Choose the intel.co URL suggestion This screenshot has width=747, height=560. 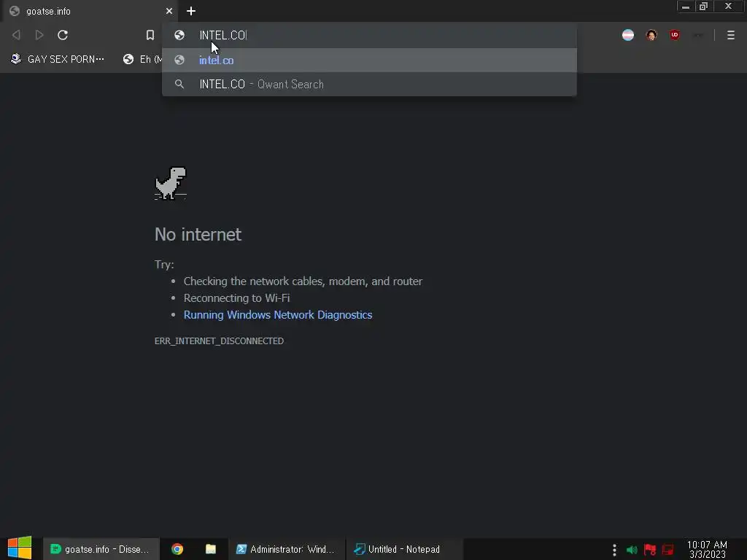click(x=369, y=60)
